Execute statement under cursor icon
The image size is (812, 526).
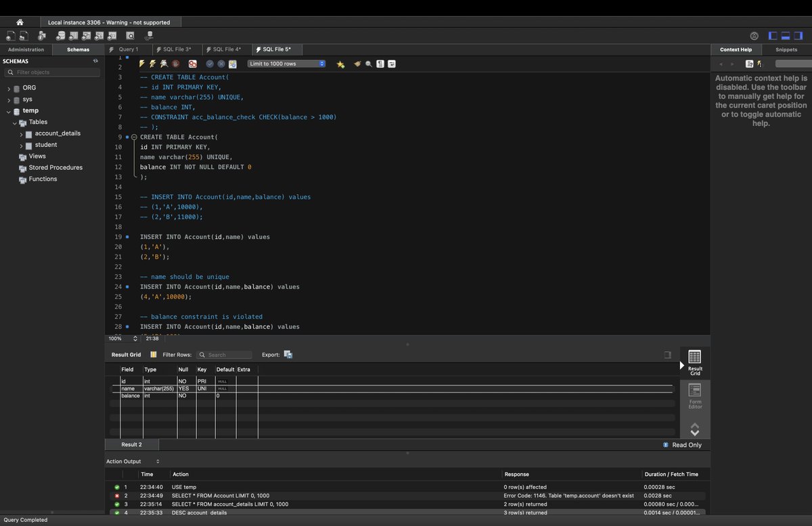point(153,64)
